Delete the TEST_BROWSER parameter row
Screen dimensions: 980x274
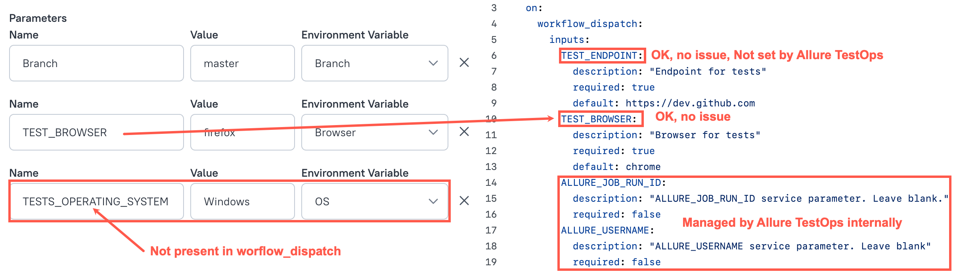464,132
